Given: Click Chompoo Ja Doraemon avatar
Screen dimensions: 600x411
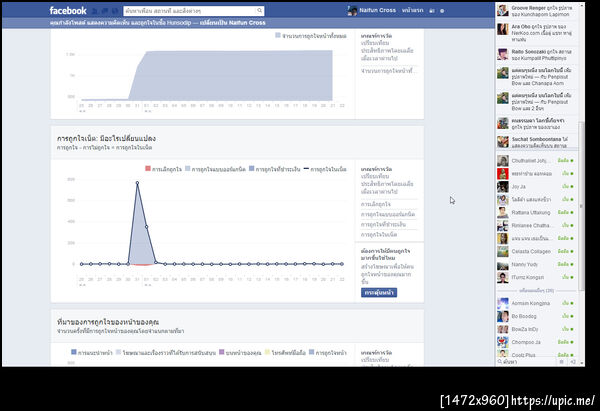Looking at the screenshot, I should click(x=502, y=342).
